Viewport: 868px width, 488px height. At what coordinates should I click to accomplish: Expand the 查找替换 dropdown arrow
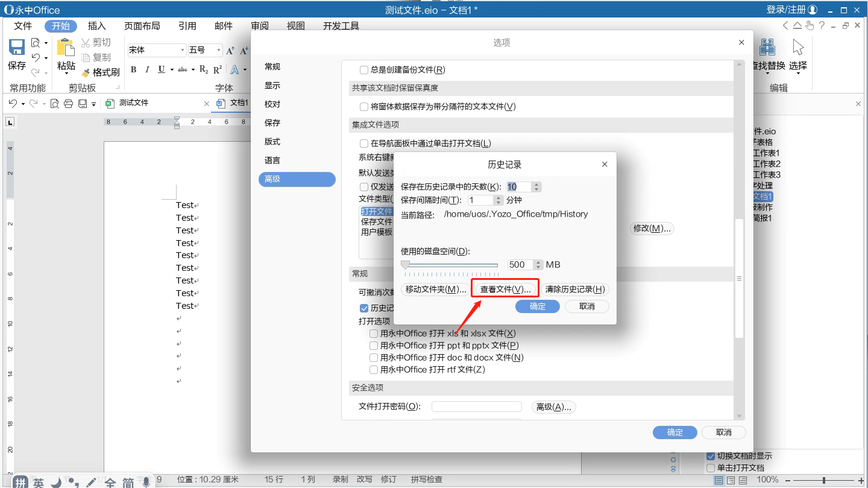[x=767, y=74]
